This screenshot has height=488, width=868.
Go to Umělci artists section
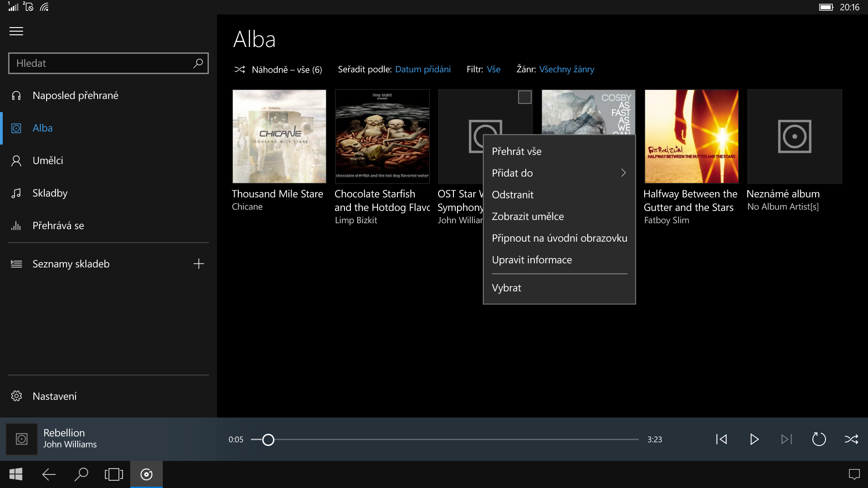[47, 160]
